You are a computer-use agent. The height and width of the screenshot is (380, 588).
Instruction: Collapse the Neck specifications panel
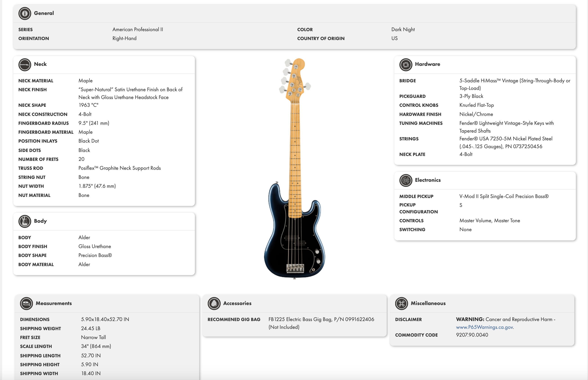tap(40, 64)
